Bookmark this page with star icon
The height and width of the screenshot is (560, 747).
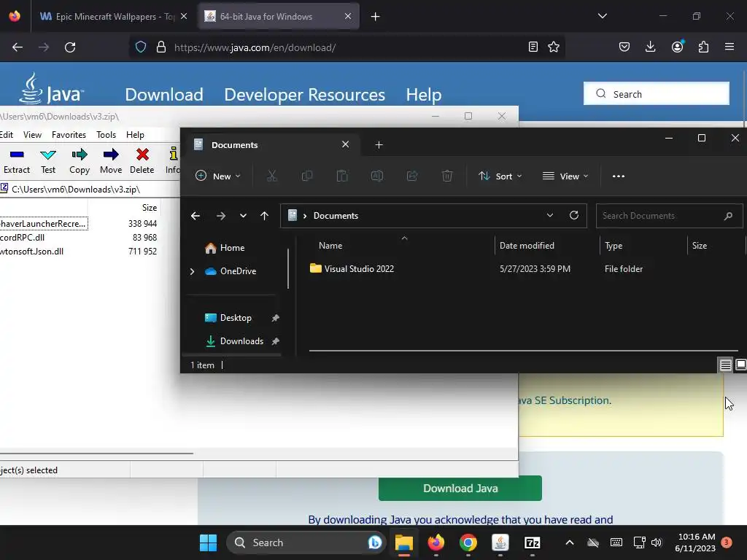pos(554,47)
